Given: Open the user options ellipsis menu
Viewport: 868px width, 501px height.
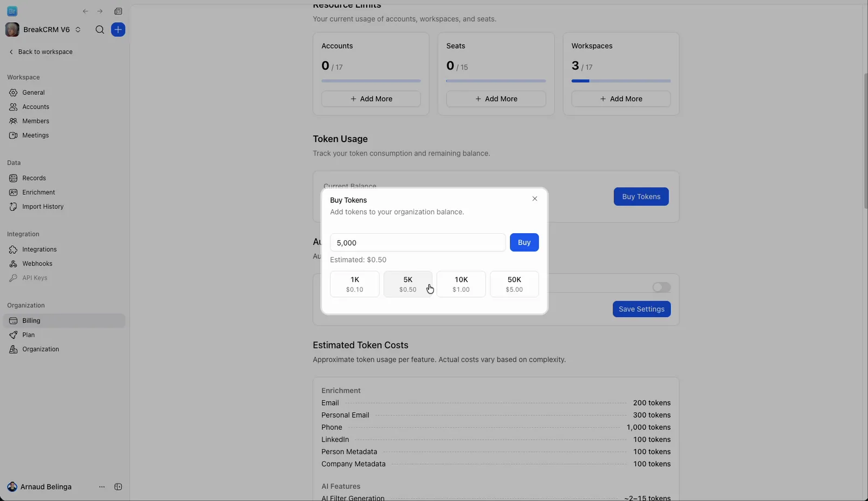Looking at the screenshot, I should click(x=102, y=487).
